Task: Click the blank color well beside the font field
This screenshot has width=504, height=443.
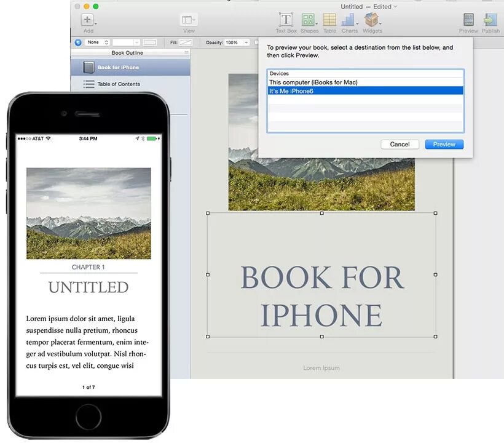Action: click(x=150, y=42)
